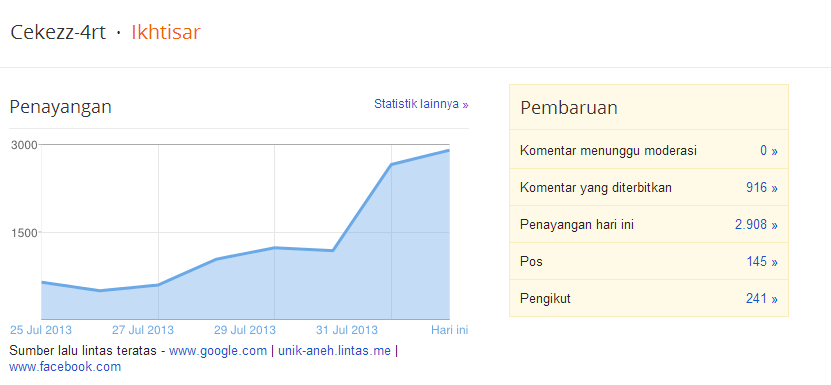The width and height of the screenshot is (831, 385).
Task: Visit the unik-aneh.lintas.me traffic source
Action: coord(334,351)
